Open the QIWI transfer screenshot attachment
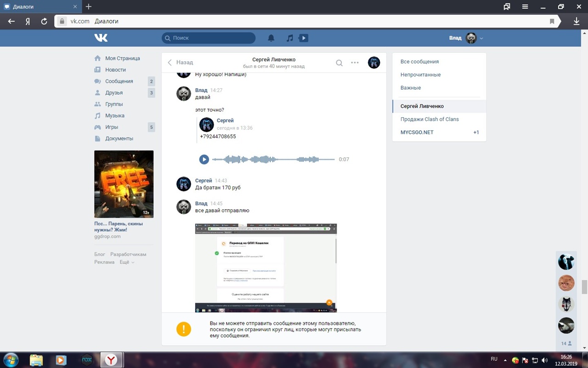This screenshot has width=588, height=368. click(x=266, y=268)
